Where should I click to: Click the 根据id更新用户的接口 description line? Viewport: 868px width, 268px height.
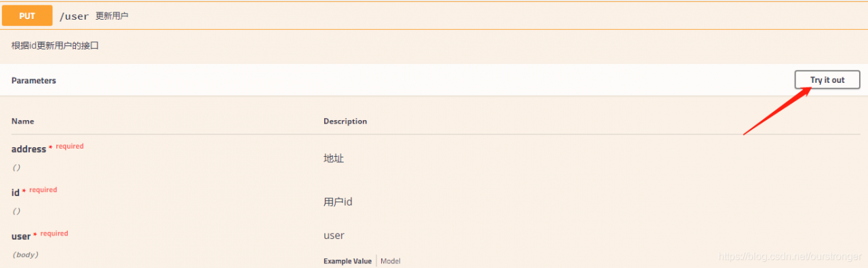click(56, 46)
